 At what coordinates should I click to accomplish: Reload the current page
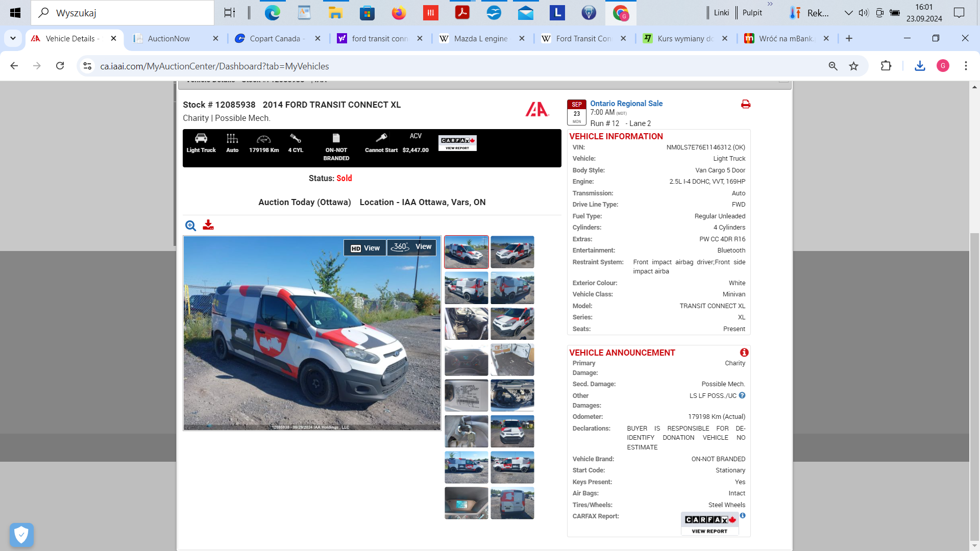pos(60,66)
